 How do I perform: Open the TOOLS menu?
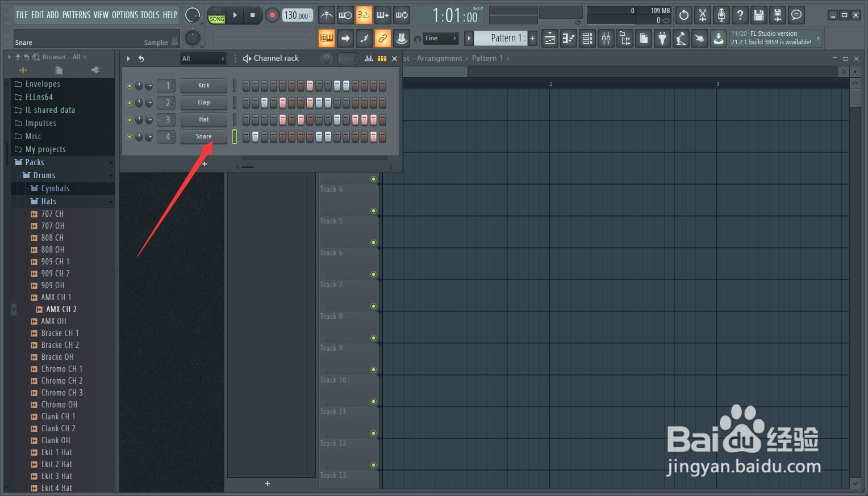[x=150, y=15]
